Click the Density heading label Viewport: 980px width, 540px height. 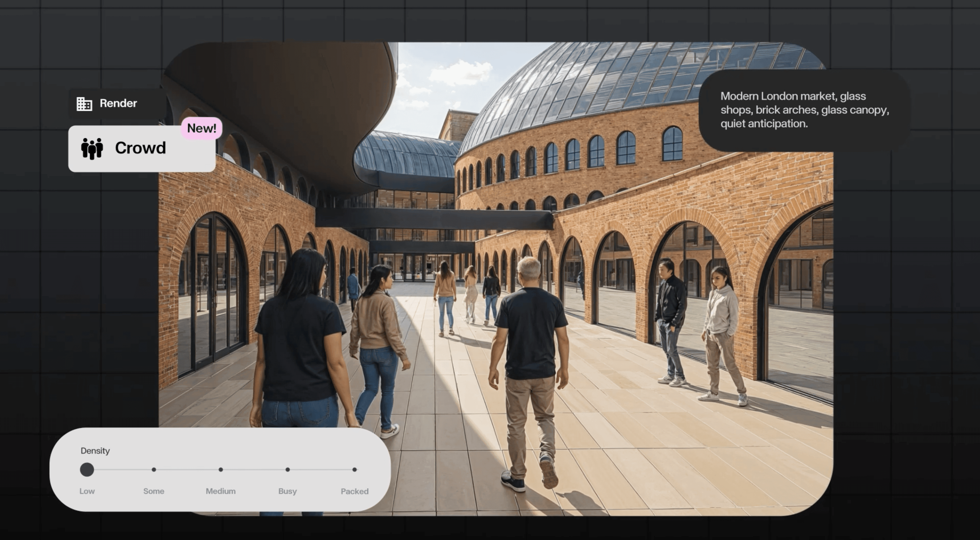click(x=95, y=451)
